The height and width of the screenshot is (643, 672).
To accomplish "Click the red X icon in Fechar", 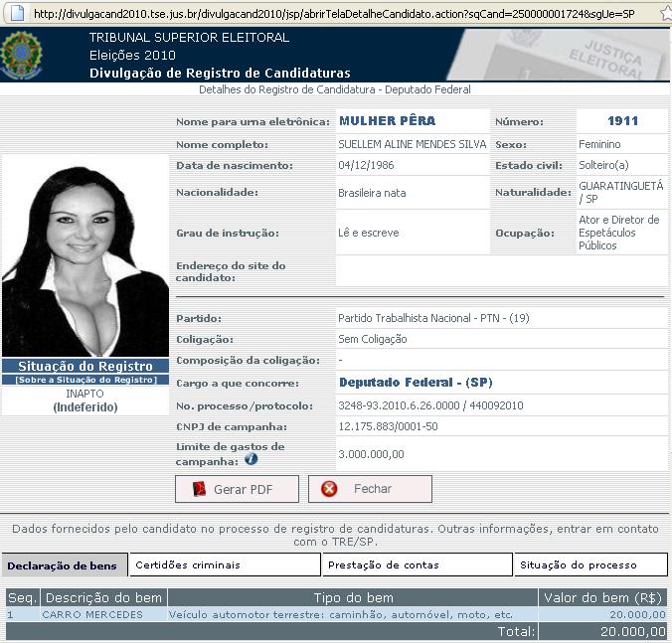I will tap(329, 488).
